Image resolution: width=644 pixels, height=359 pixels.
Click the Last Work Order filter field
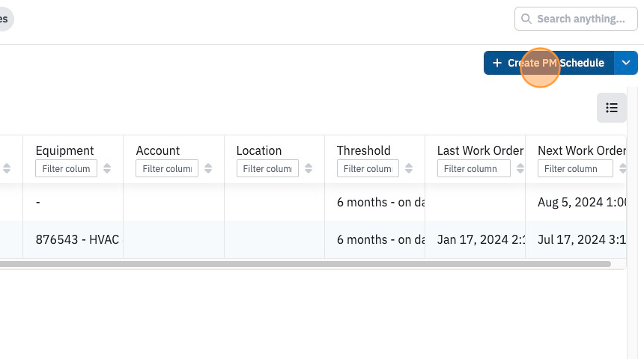pyautogui.click(x=473, y=168)
